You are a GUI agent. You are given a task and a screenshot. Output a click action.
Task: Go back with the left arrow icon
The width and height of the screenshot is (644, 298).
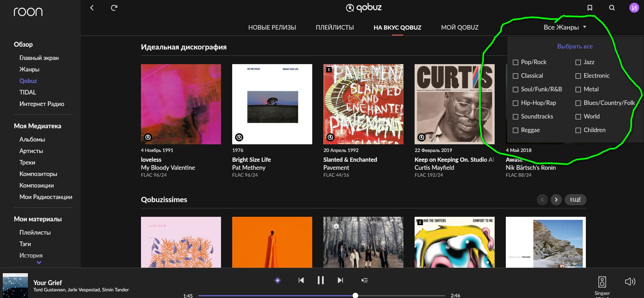tap(92, 8)
